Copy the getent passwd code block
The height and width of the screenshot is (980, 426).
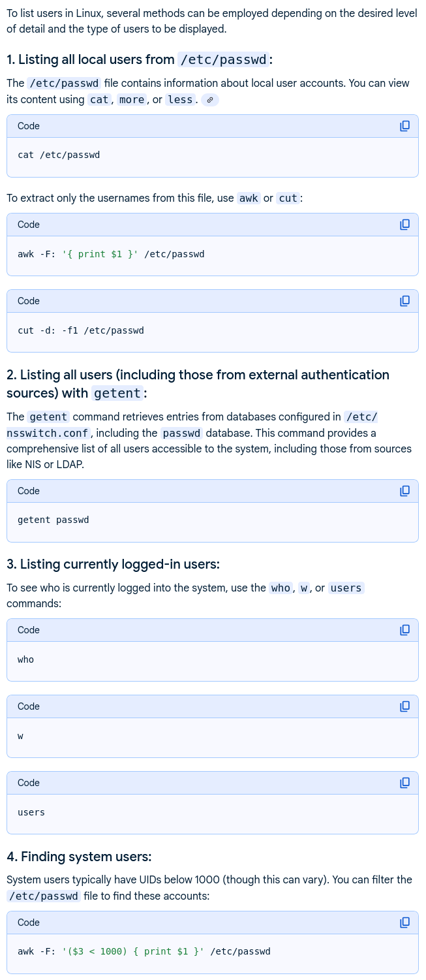[404, 491]
